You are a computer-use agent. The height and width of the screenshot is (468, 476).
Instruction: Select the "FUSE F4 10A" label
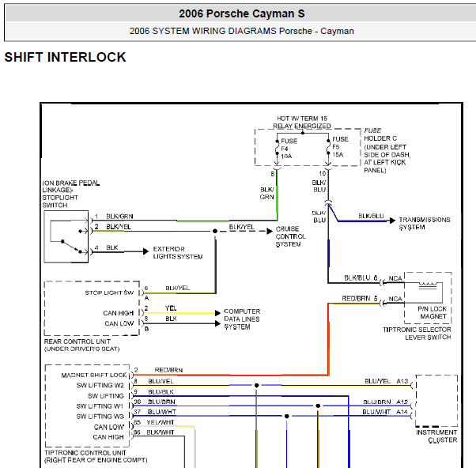tap(289, 149)
